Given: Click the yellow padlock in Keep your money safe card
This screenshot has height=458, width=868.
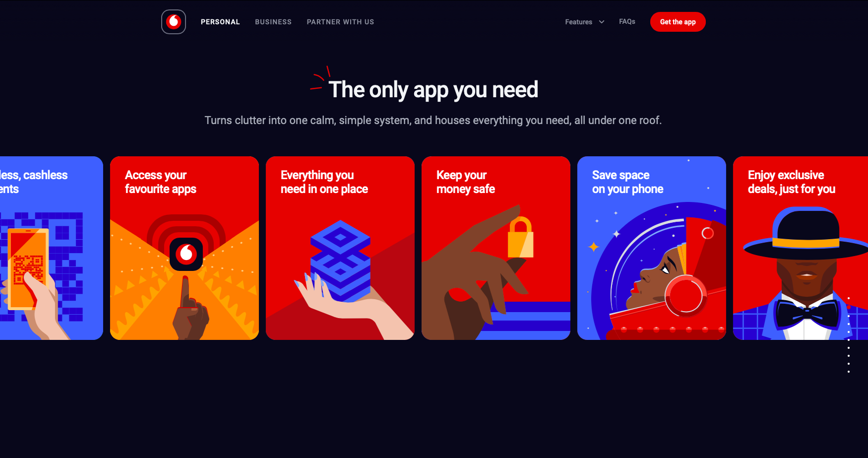Looking at the screenshot, I should [520, 238].
